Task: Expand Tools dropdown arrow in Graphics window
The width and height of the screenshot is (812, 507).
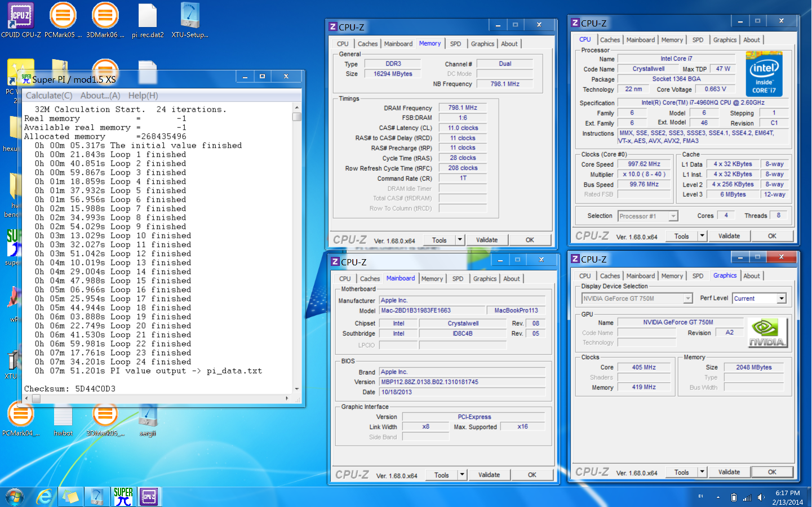Action: [702, 472]
